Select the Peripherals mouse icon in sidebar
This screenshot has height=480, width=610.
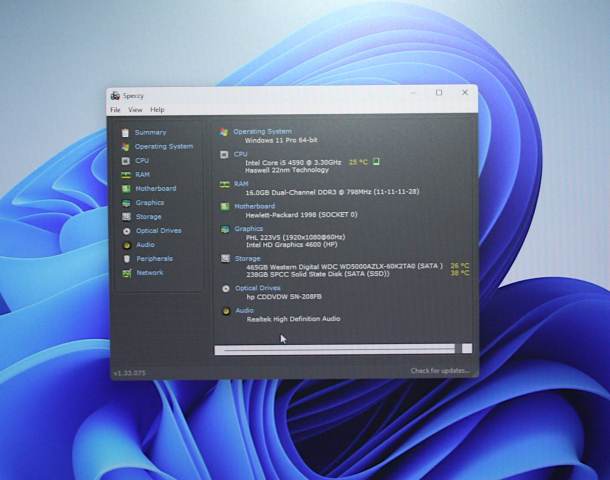pyautogui.click(x=126, y=259)
